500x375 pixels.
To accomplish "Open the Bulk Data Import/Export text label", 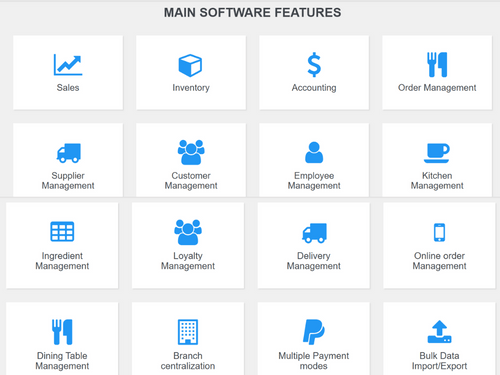I will click(x=439, y=361).
